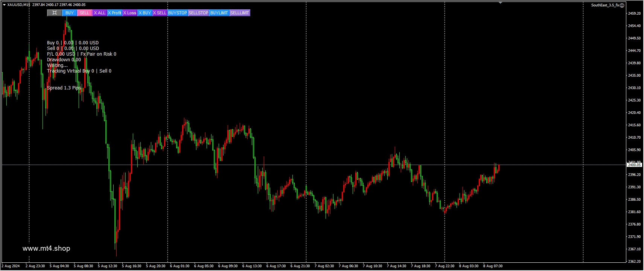Image resolution: width=644 pixels, height=271 pixels.
Task: Click the 'Buy 0 | 0.00 | 0.00 USD' line
Action: [73, 43]
